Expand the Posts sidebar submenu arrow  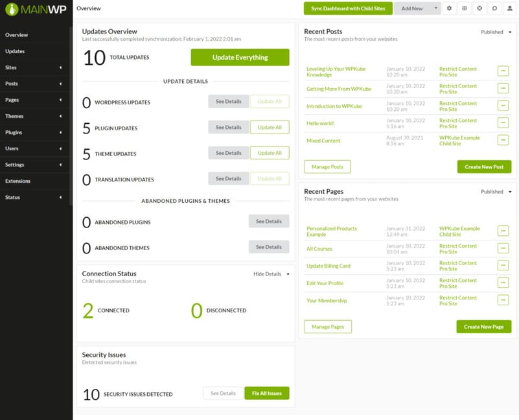tap(60, 84)
